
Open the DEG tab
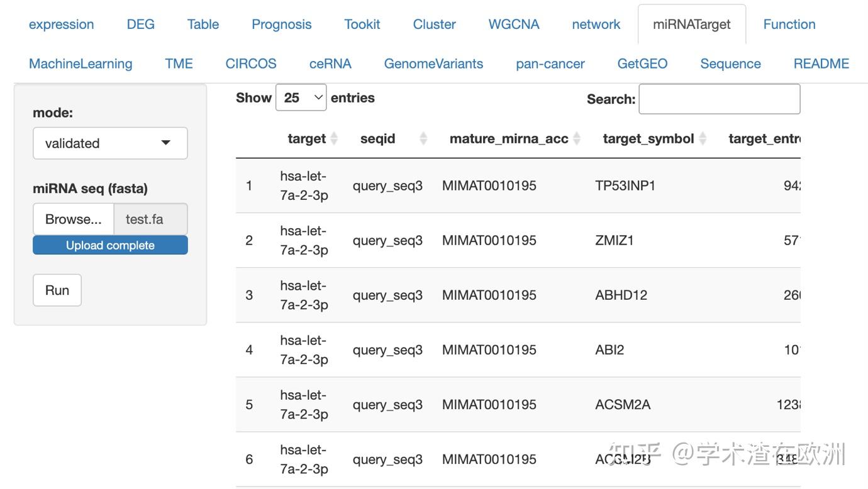(141, 25)
